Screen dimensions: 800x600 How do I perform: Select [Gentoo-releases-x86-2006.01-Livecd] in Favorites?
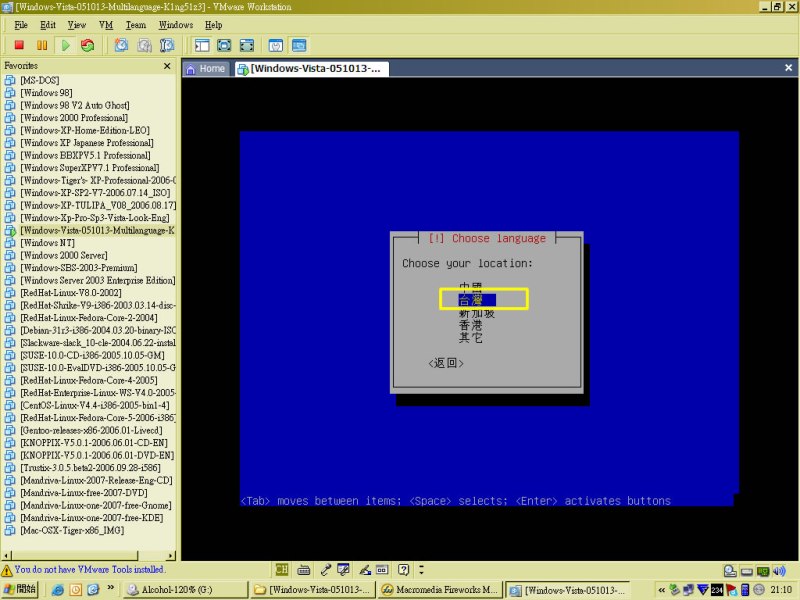[91, 430]
